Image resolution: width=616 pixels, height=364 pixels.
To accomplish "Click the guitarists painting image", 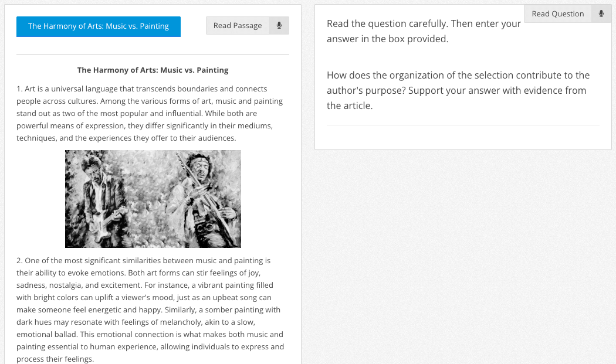I will (153, 199).
